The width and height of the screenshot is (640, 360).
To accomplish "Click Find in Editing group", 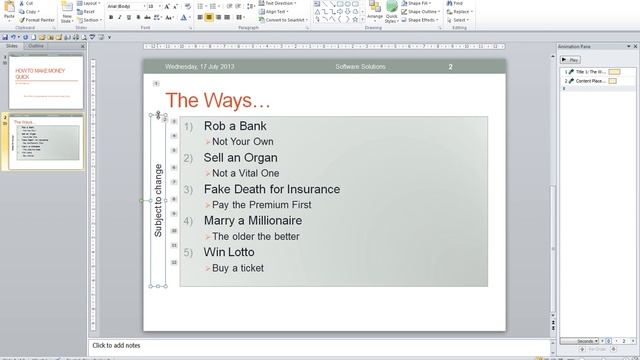I will 455,3.
